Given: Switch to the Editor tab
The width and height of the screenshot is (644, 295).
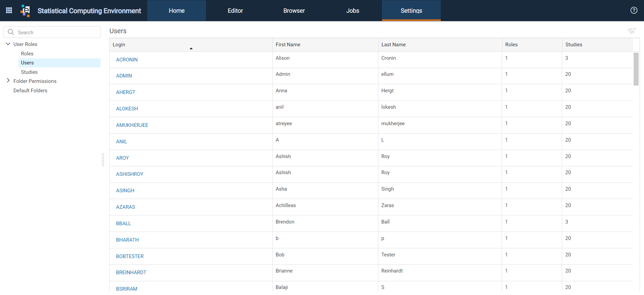Looking at the screenshot, I should pyautogui.click(x=235, y=10).
